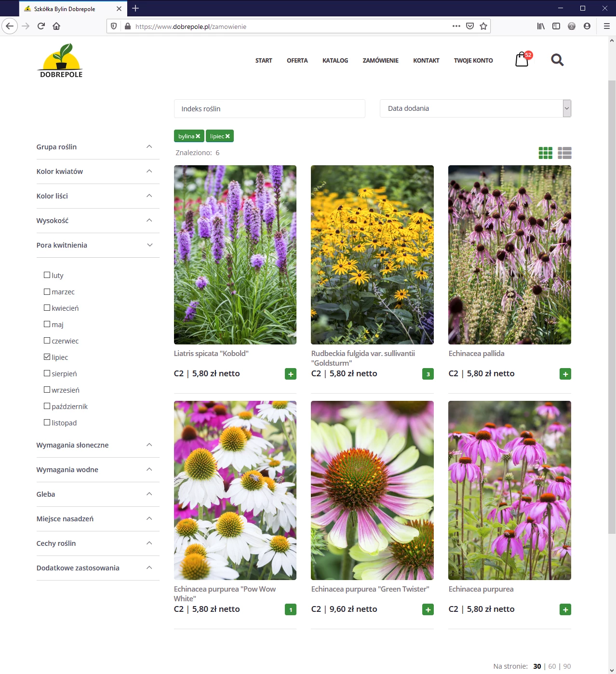Click the search magnifier icon in header
Screen dimensions: 616x674
pos(557,60)
